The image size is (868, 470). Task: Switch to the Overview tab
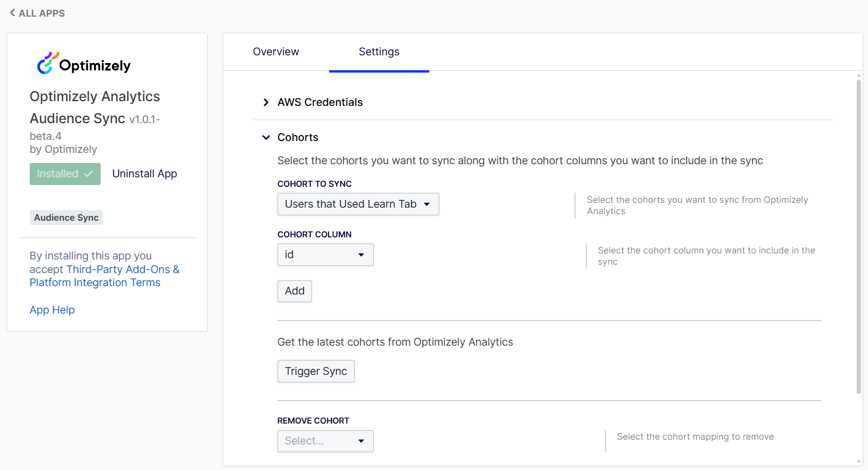(276, 52)
